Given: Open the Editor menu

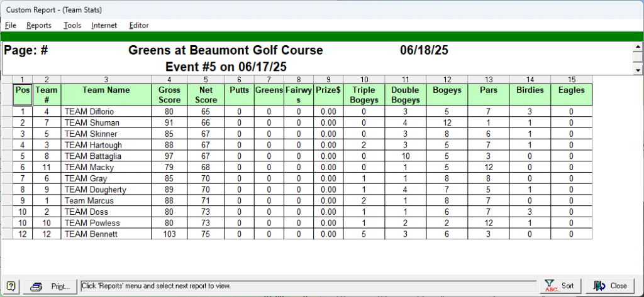Looking at the screenshot, I should pos(139,25).
